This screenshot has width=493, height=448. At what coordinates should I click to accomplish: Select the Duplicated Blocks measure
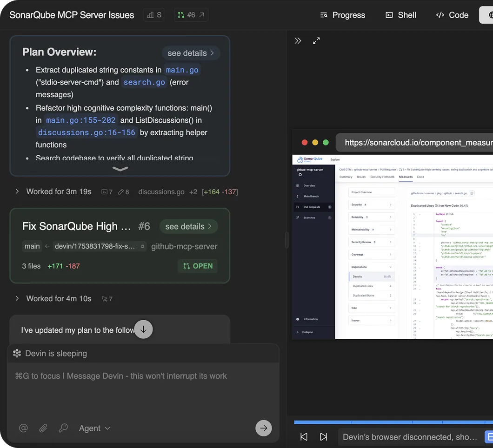click(372, 295)
